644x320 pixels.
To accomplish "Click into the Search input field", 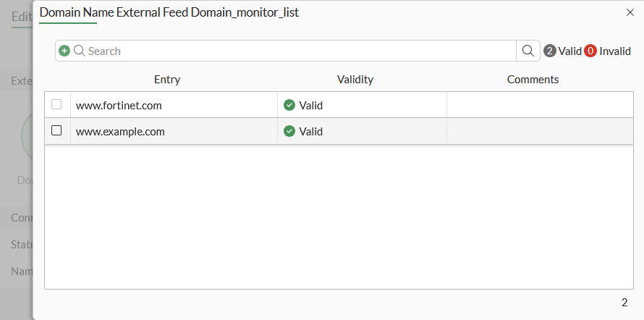I will point(289,51).
